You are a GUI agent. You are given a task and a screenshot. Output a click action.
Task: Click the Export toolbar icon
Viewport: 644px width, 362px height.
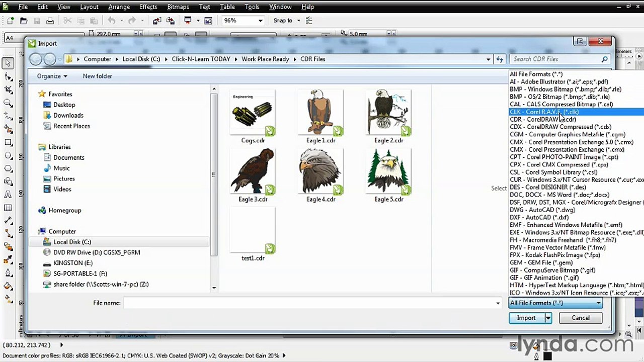[x=170, y=21]
